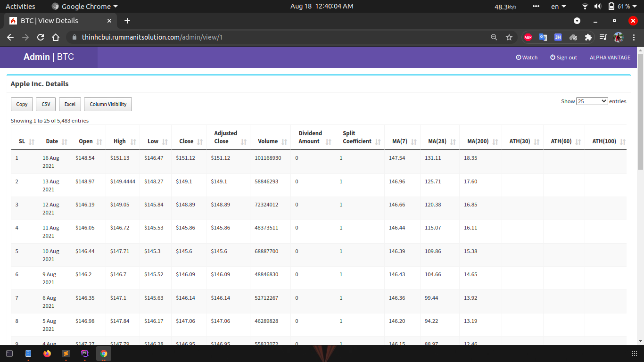This screenshot has width=644, height=362.
Task: Bookmark this page with the star icon
Action: (x=509, y=37)
